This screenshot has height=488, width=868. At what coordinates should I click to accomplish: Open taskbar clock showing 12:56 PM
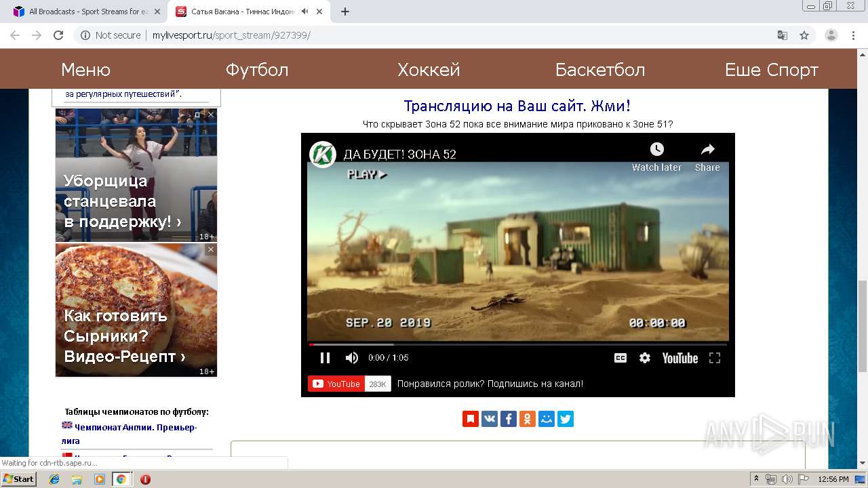point(833,479)
